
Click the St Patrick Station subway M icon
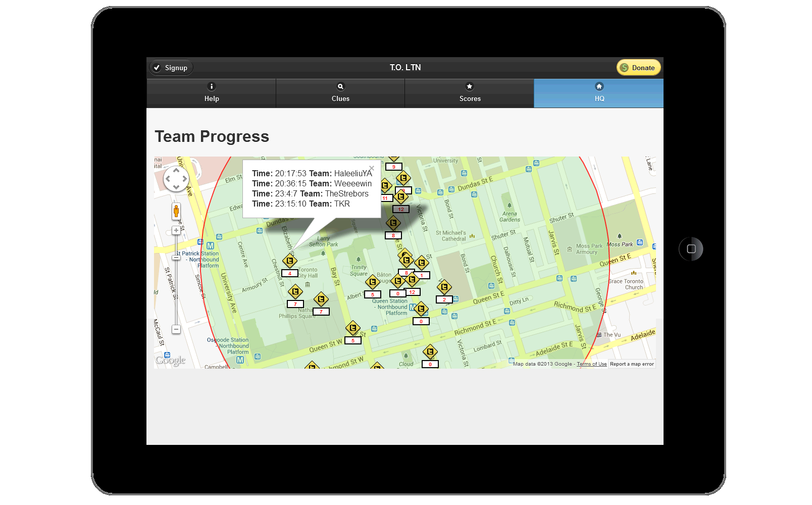210,245
